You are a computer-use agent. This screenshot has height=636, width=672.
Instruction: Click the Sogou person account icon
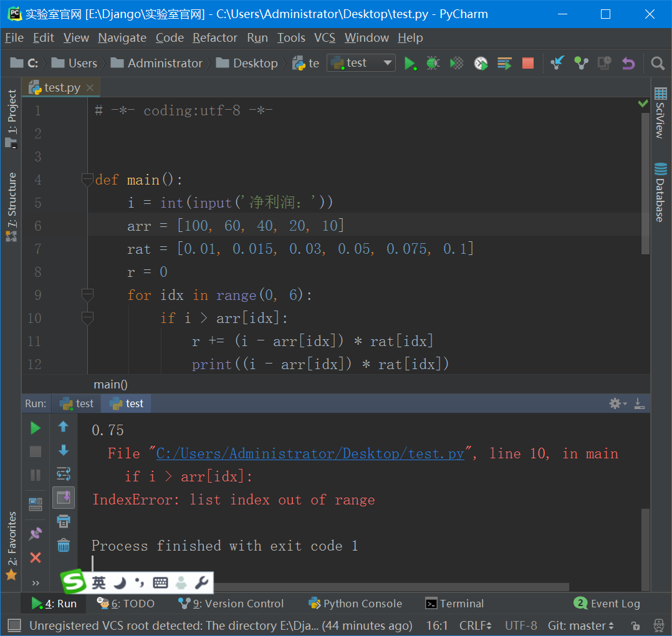(181, 582)
